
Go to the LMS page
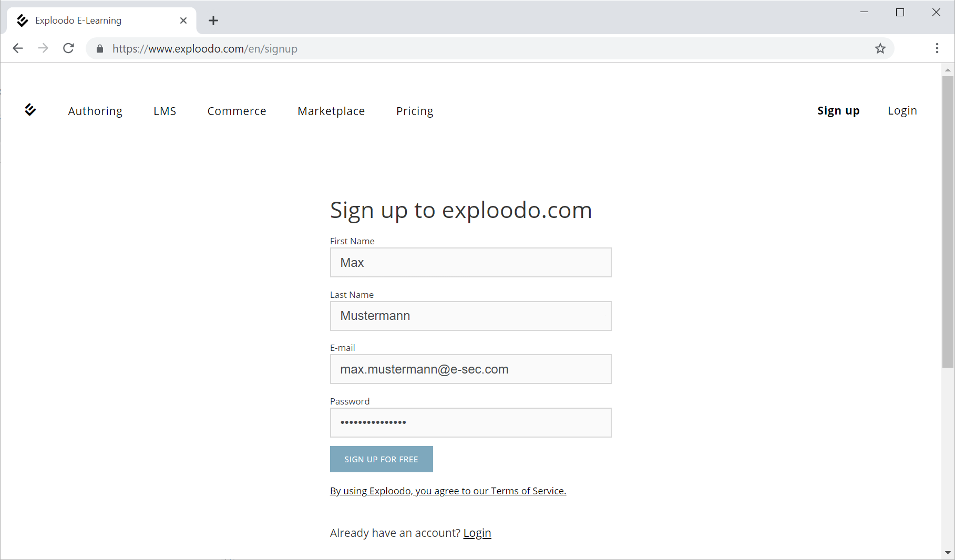[x=165, y=111]
